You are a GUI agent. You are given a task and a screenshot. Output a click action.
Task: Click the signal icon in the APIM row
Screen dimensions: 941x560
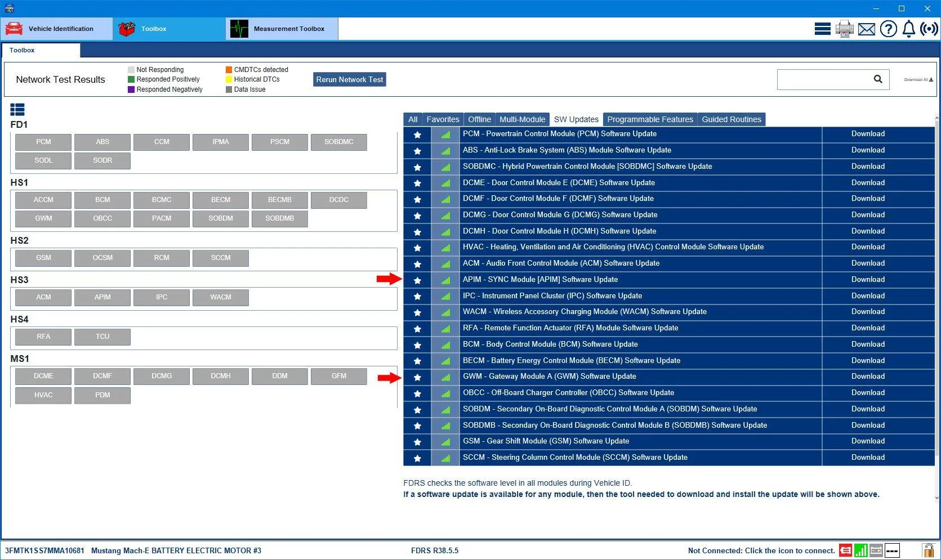point(445,280)
